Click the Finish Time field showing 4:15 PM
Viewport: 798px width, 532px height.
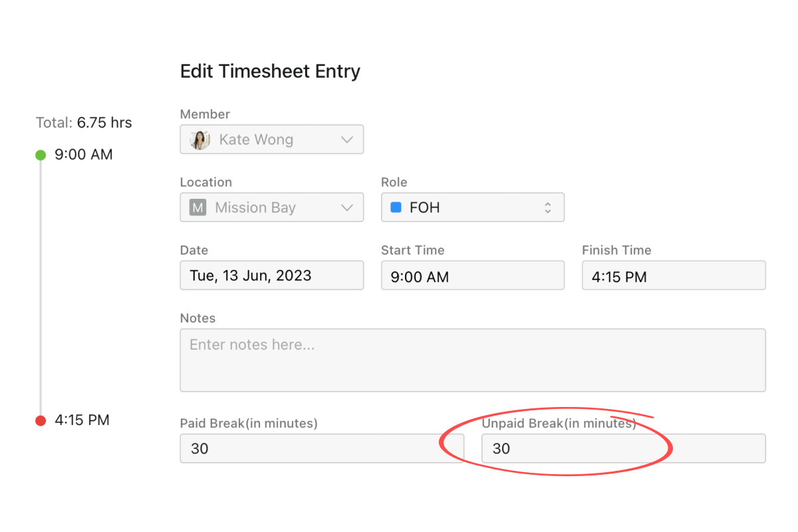coord(673,275)
